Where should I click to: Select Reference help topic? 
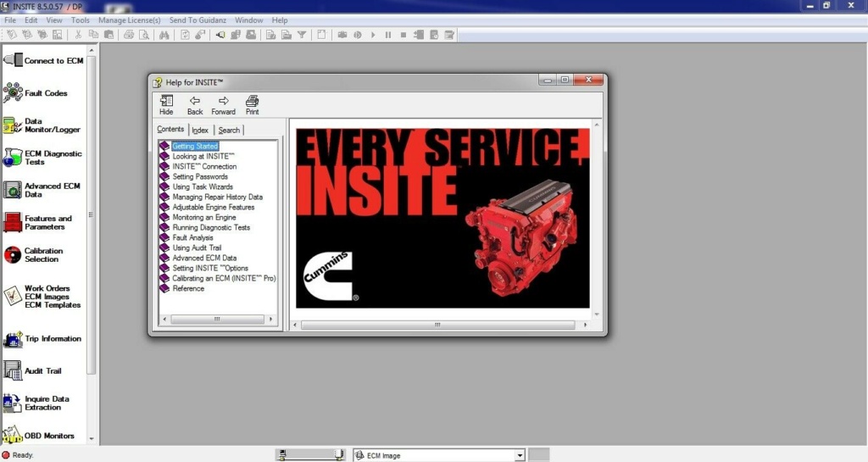(x=188, y=288)
